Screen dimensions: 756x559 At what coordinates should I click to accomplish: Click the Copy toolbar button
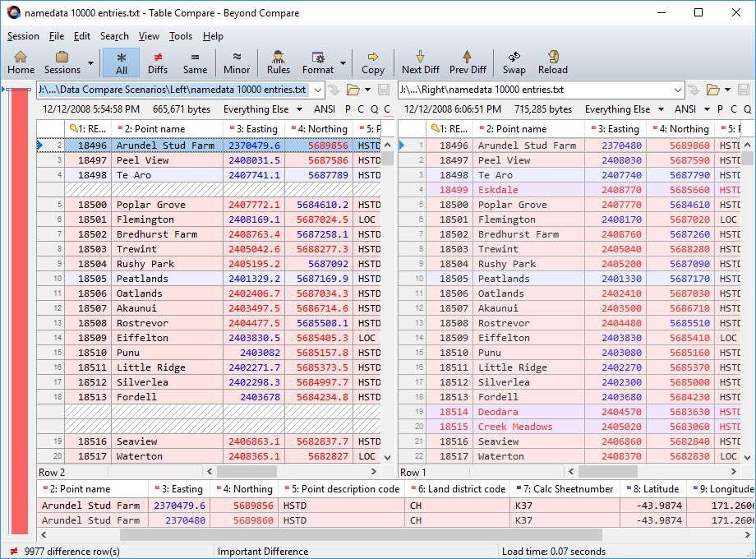(373, 62)
